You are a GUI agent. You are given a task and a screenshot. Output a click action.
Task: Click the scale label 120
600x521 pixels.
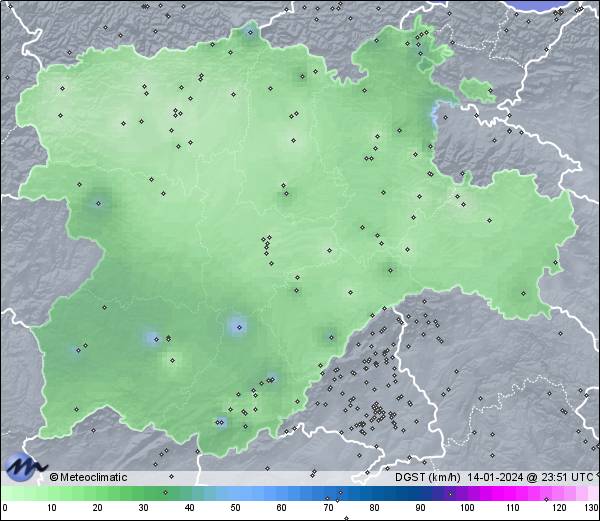tap(559, 508)
